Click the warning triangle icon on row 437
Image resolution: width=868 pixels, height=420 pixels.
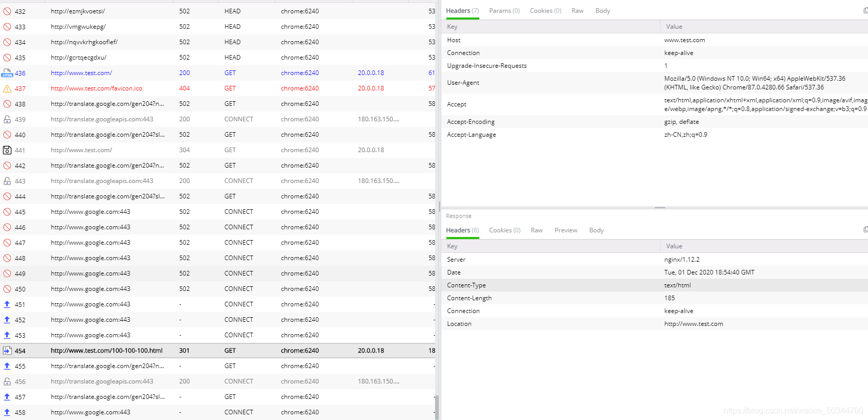pyautogui.click(x=7, y=88)
